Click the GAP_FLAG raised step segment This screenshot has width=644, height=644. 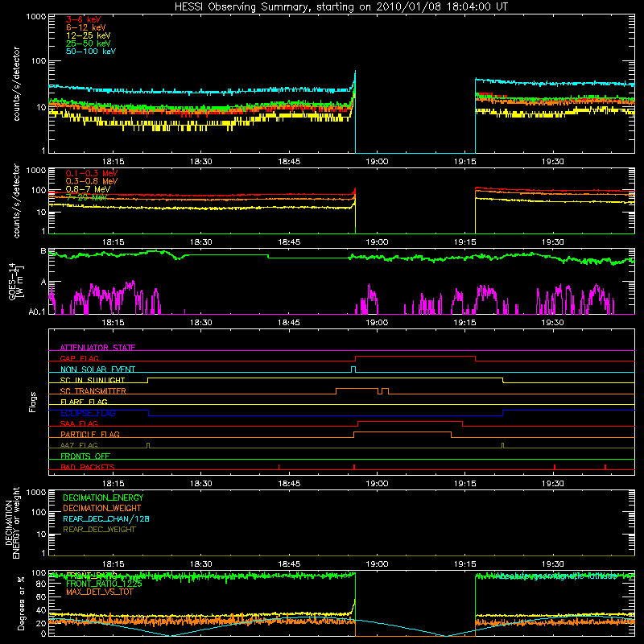click(415, 357)
